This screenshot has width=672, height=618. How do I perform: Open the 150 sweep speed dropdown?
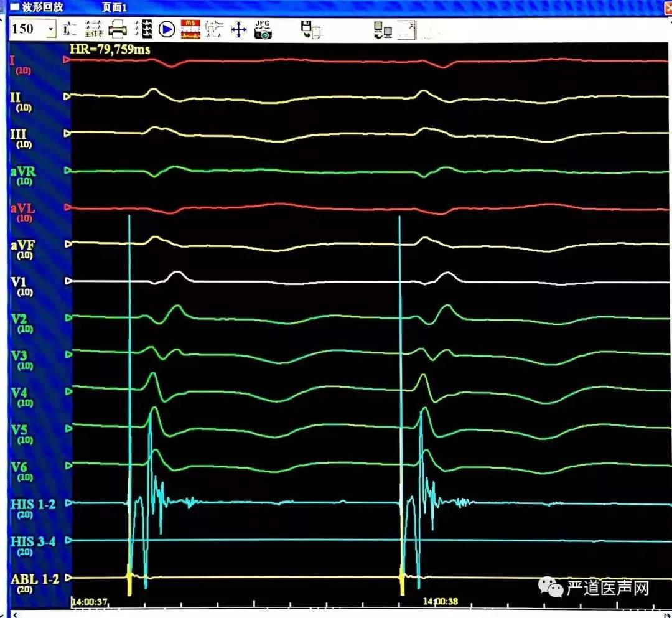coord(51,30)
